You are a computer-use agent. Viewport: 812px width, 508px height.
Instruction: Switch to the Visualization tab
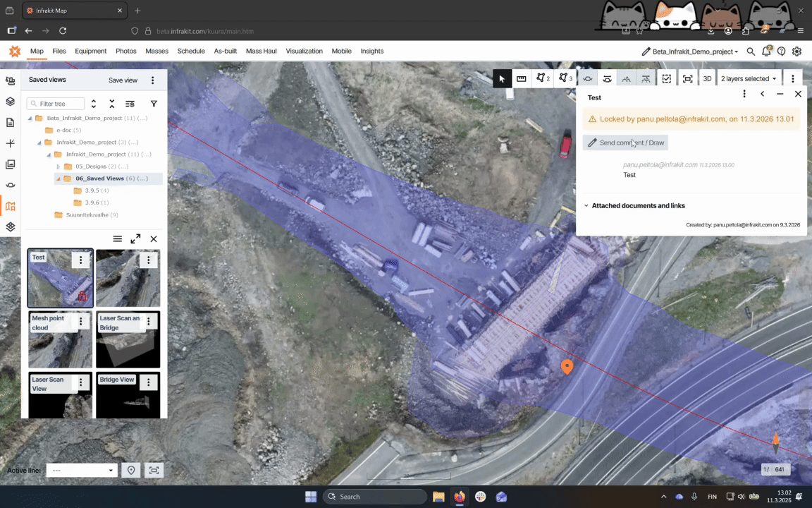coord(304,52)
